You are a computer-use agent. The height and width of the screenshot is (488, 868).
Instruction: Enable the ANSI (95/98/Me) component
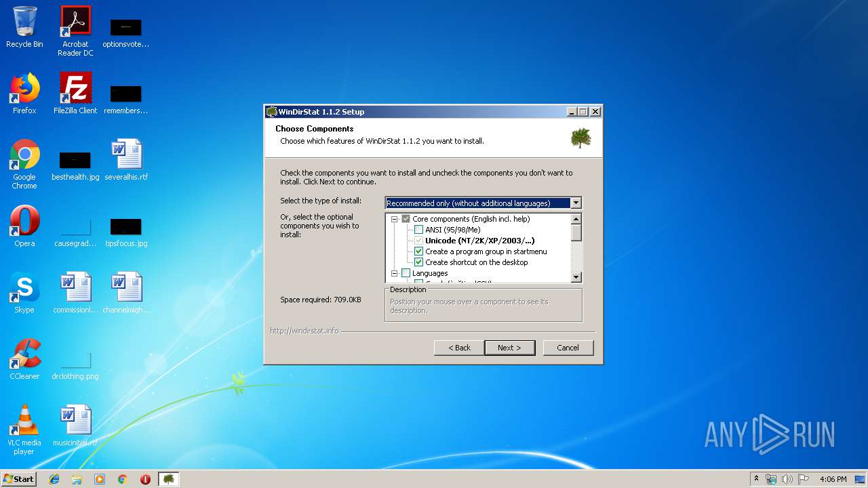point(418,230)
